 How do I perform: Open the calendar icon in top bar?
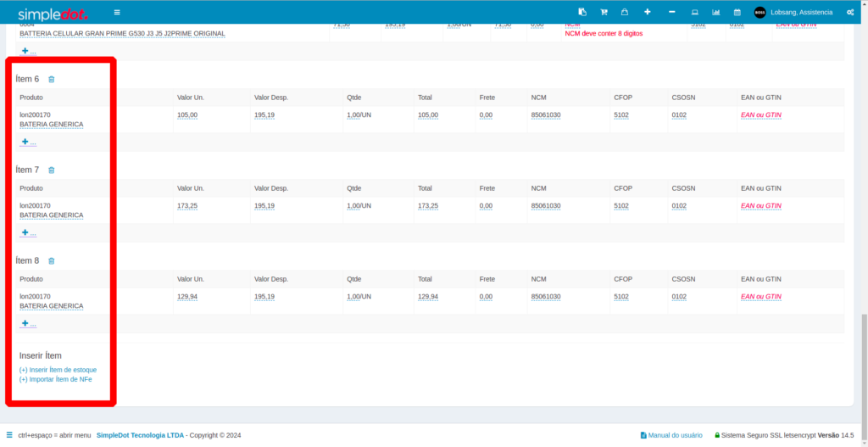(737, 12)
